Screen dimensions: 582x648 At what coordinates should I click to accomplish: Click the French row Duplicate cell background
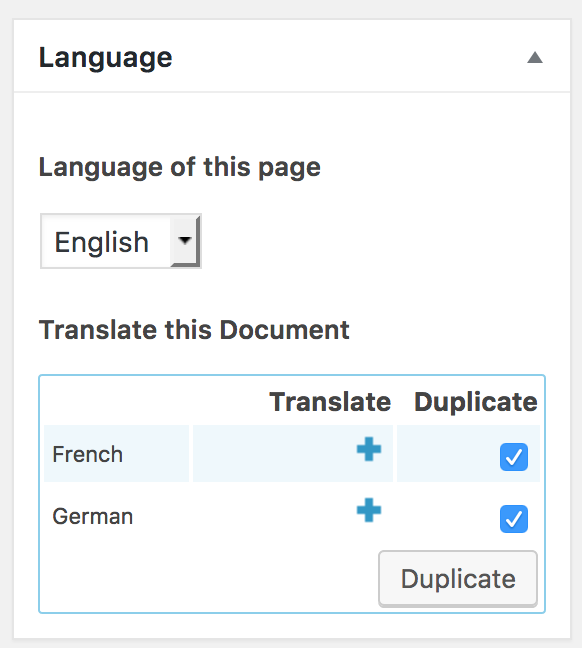(468, 453)
